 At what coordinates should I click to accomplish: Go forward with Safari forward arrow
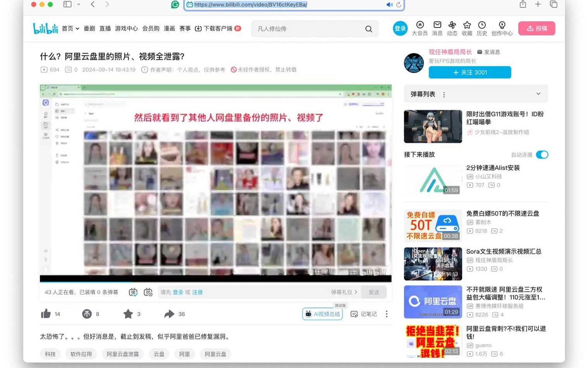click(107, 4)
